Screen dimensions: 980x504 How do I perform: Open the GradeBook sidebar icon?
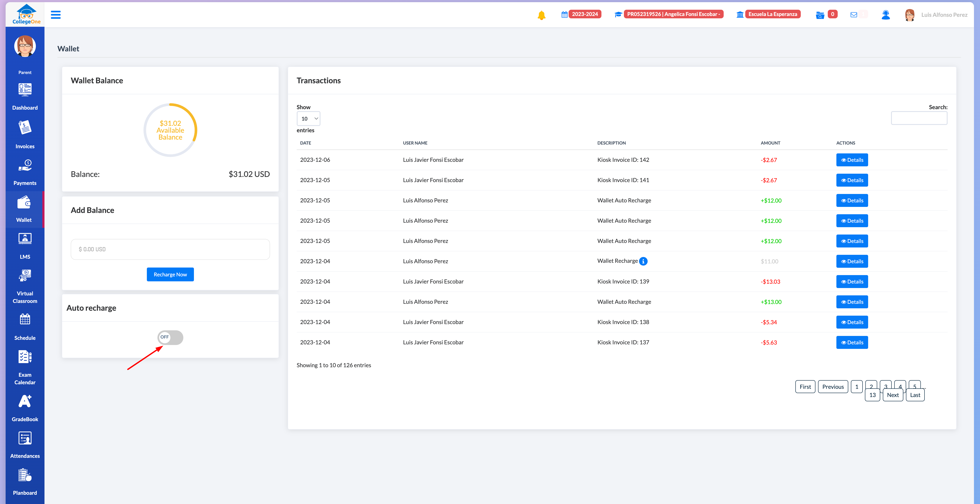coord(25,401)
